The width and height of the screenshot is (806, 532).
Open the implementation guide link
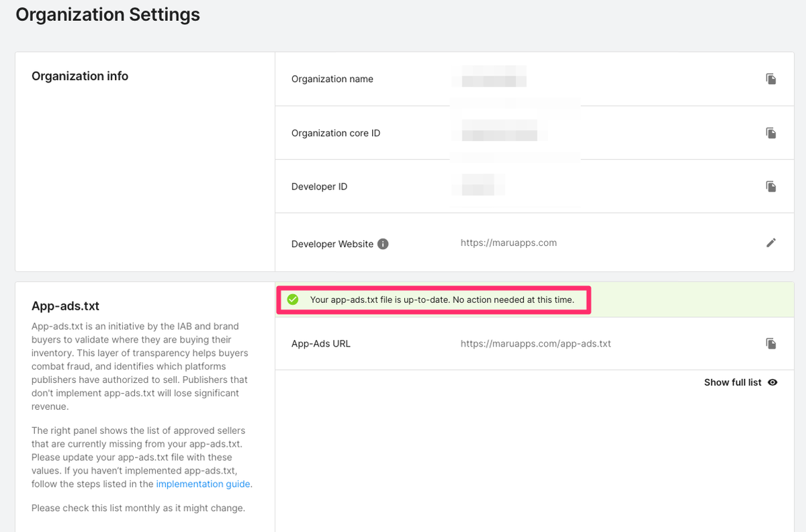click(204, 484)
